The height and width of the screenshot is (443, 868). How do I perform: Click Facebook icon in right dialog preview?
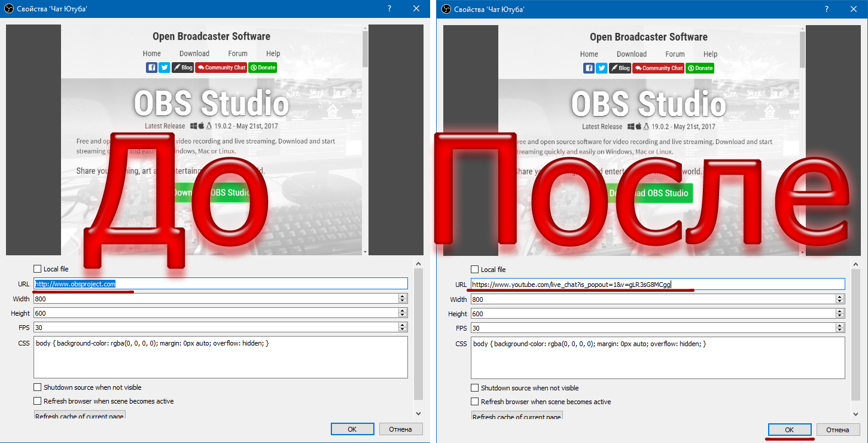pyautogui.click(x=589, y=68)
